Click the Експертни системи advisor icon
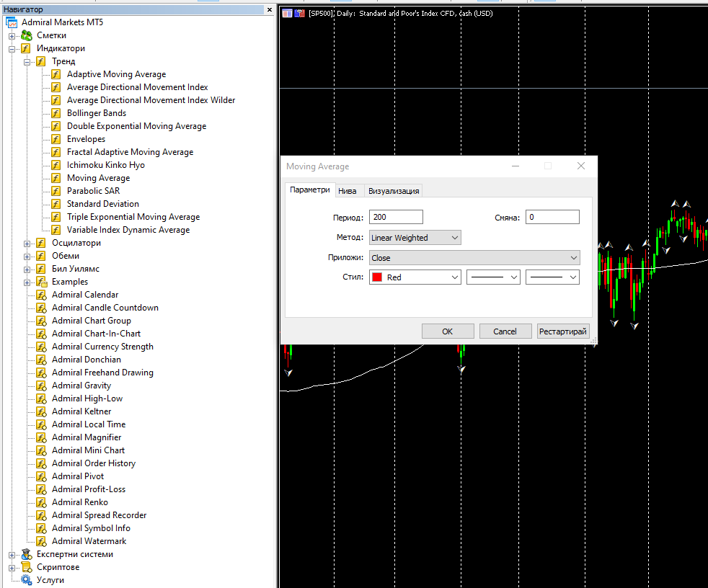 pyautogui.click(x=27, y=554)
